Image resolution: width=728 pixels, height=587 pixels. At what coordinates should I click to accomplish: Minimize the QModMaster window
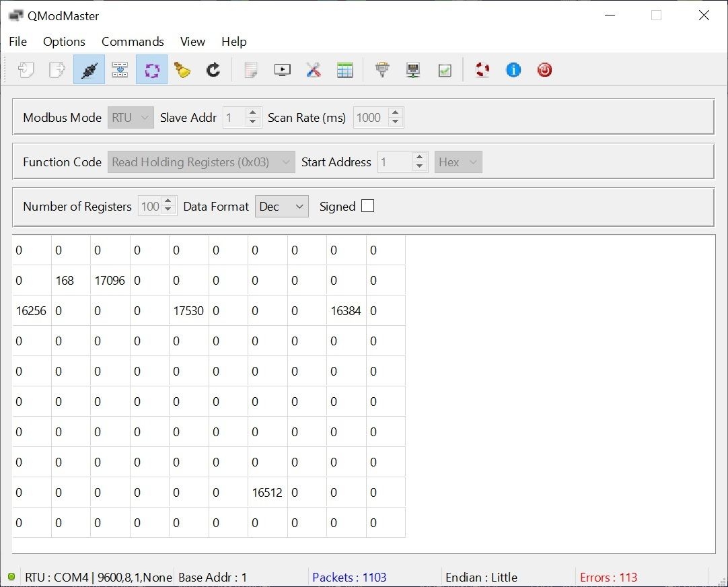(610, 15)
